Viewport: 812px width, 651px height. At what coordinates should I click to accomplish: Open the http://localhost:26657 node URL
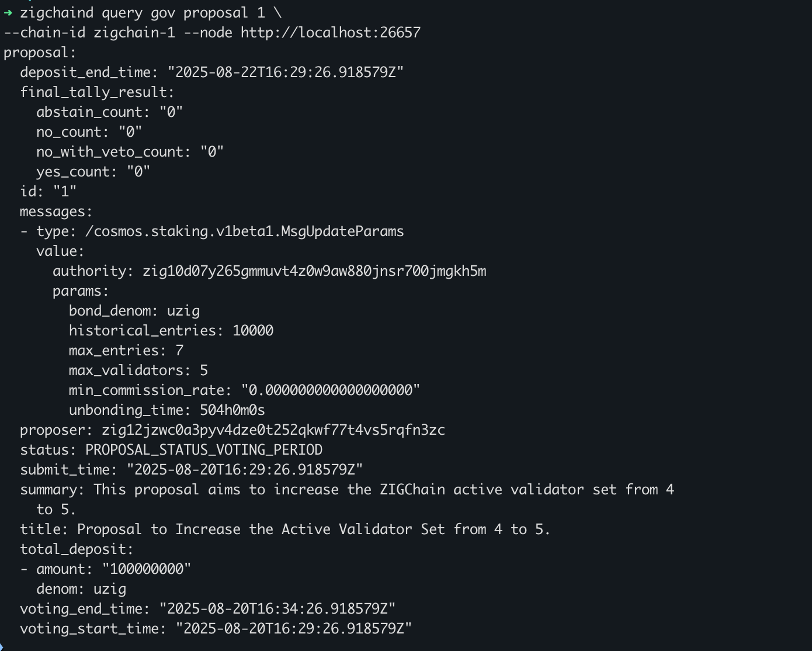330,33
